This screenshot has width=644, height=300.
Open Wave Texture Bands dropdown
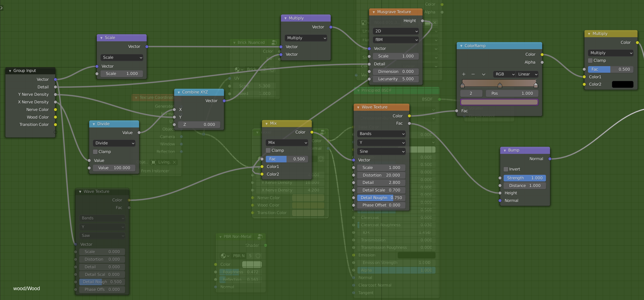[x=381, y=134]
